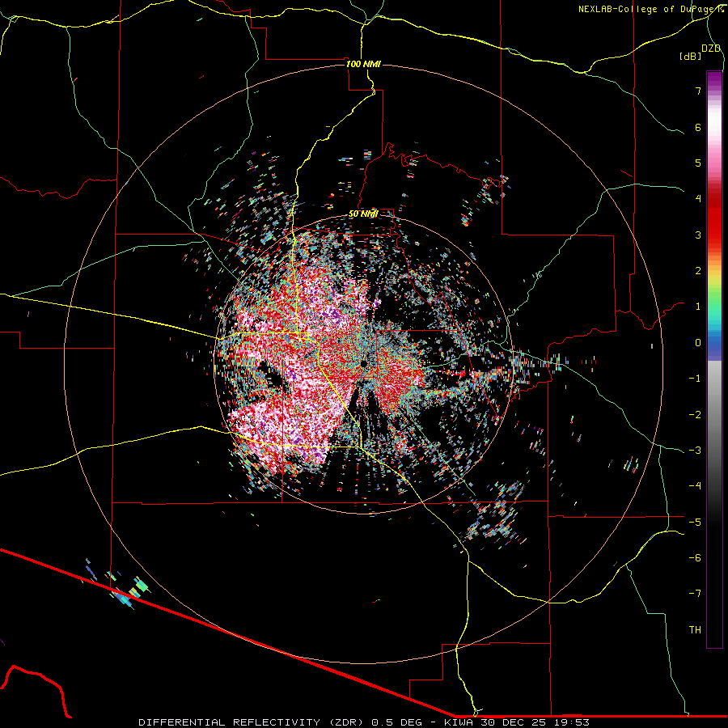Click the black radar site dot at center
728x728 pixels.
[363, 363]
